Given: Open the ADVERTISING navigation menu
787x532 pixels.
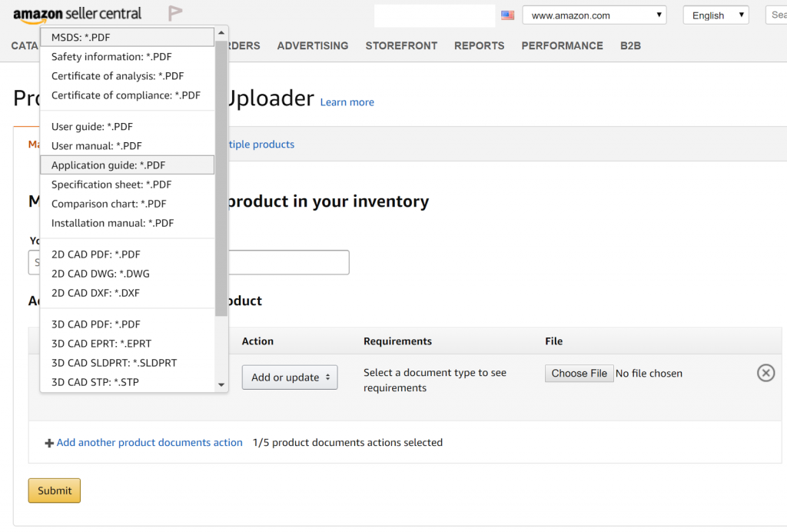Looking at the screenshot, I should (312, 45).
